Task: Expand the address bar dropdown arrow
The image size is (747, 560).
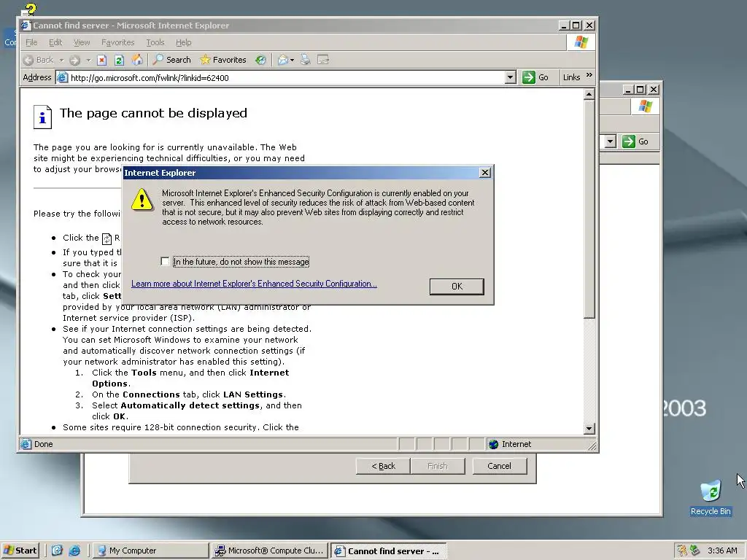Action: [510, 77]
